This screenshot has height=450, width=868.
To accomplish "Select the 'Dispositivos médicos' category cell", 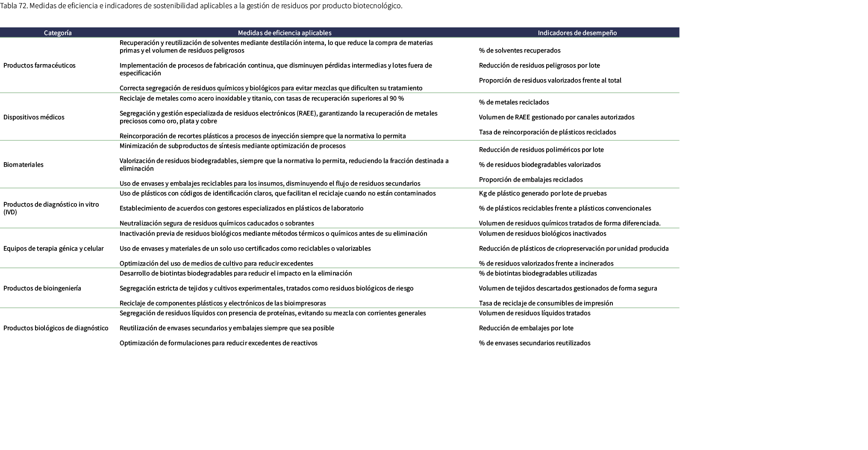I will [34, 117].
